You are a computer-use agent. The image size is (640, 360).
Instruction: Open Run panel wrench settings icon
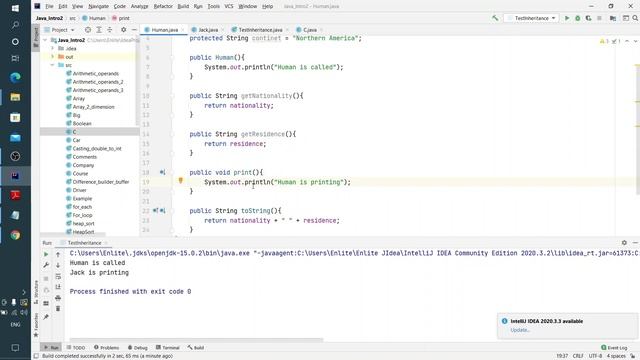coord(46,265)
